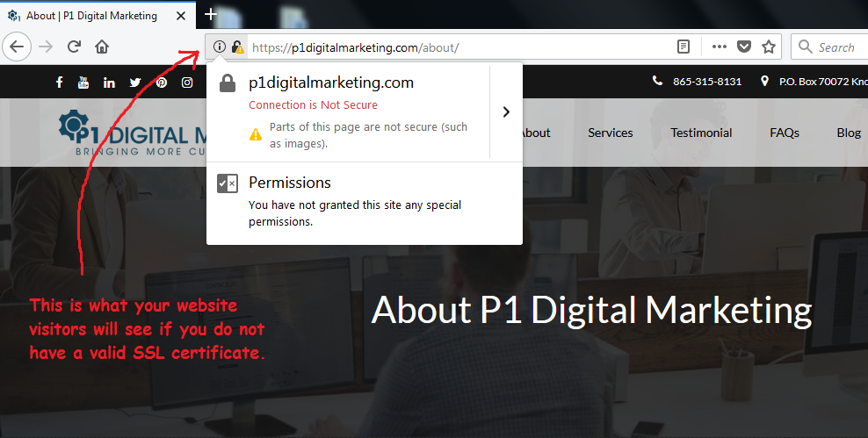
Task: Click the Search input field
Action: click(x=830, y=47)
